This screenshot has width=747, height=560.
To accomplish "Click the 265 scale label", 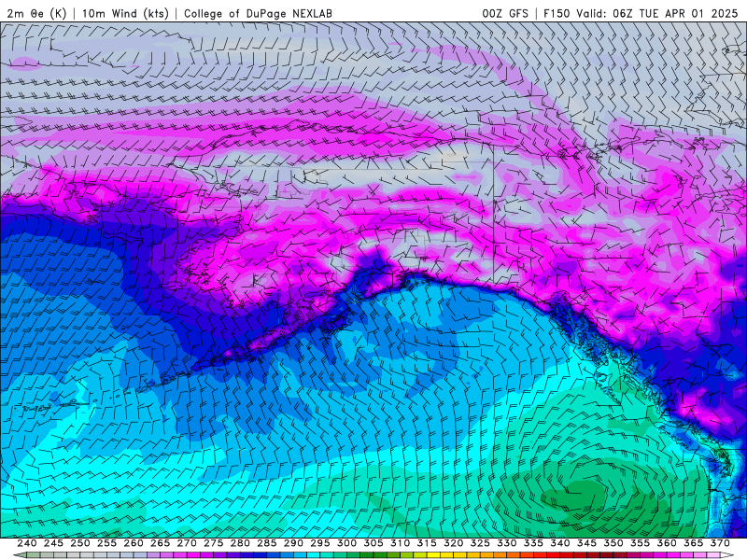I will (160, 543).
